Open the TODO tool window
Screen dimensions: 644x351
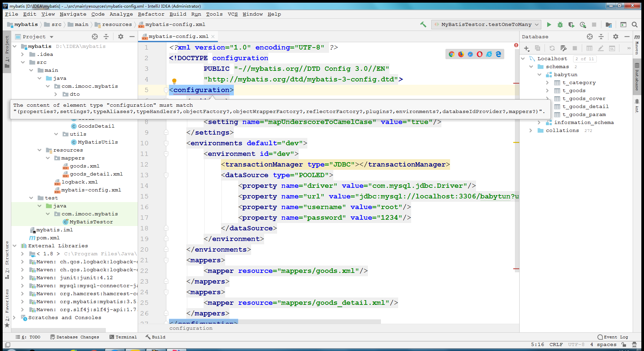pos(28,337)
